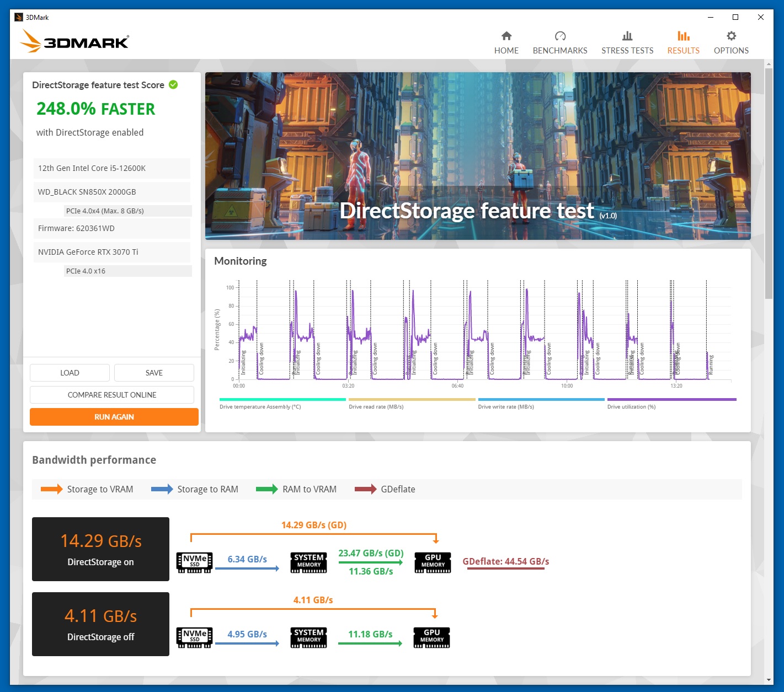784x692 pixels.
Task: Click the GPU Memory icon in DirectStorage on row
Action: point(433,562)
